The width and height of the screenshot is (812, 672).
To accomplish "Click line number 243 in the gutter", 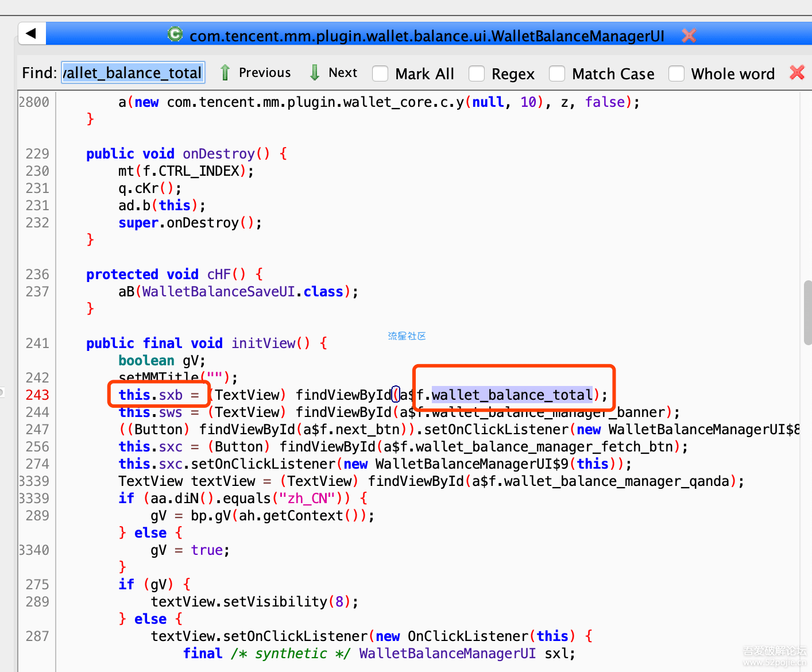I will point(37,395).
